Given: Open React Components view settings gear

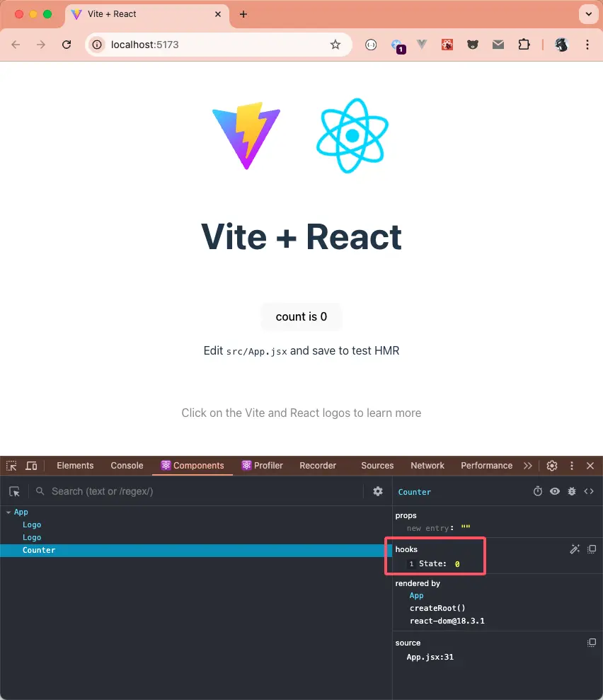Looking at the screenshot, I should pos(378,491).
